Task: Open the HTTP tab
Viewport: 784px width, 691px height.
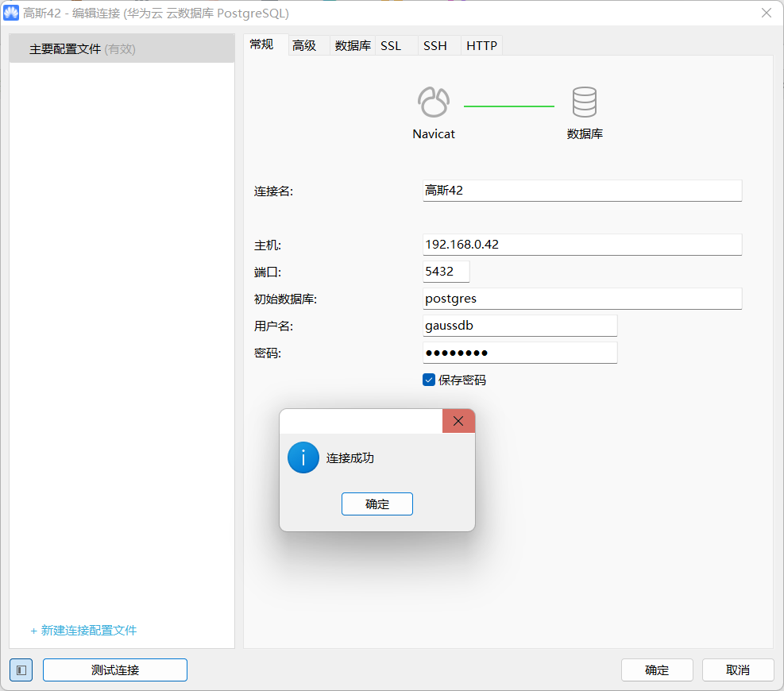Action: [x=481, y=45]
